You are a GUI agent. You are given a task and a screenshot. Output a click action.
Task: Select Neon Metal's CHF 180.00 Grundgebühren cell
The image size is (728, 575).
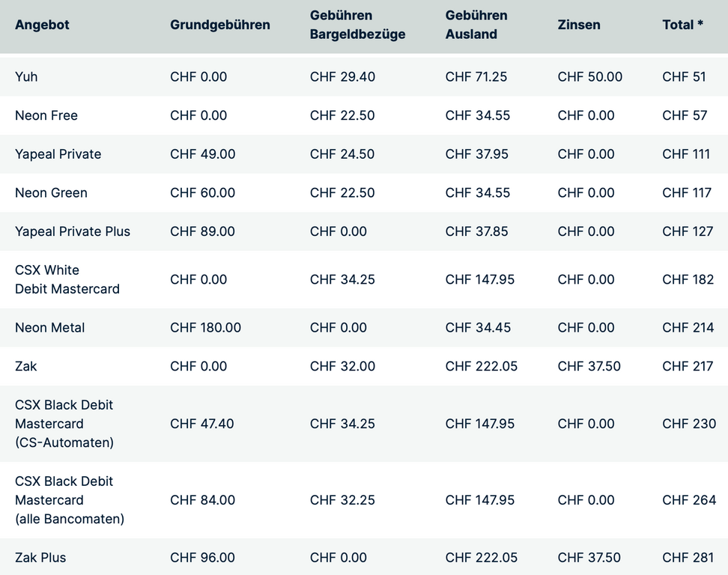pyautogui.click(x=205, y=327)
